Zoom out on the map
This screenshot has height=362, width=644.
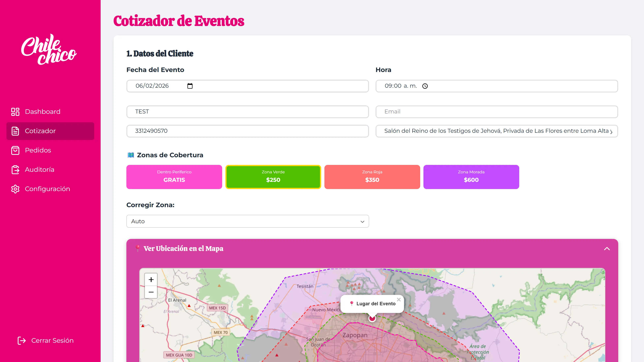click(x=151, y=292)
